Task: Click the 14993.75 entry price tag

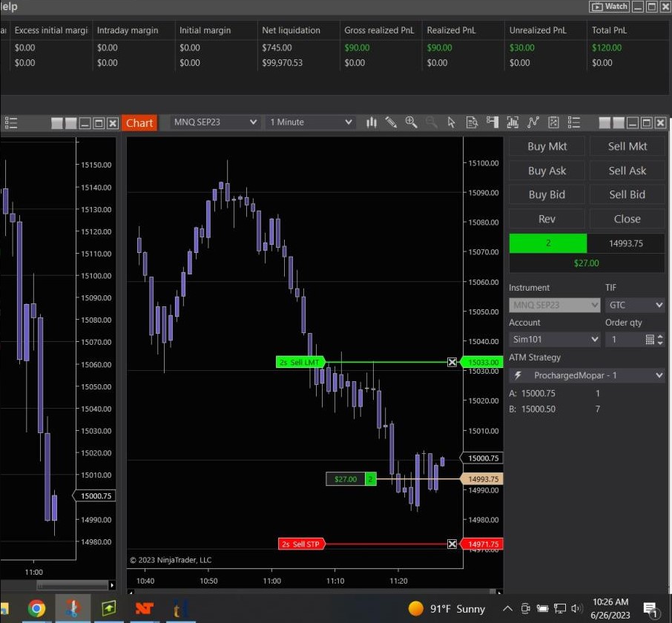Action: (x=482, y=479)
